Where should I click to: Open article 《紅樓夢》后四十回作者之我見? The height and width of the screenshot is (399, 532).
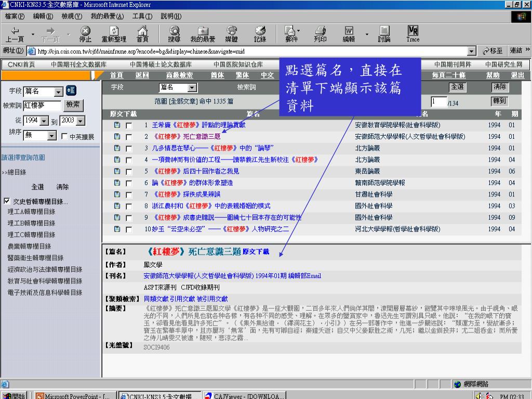[196, 171]
